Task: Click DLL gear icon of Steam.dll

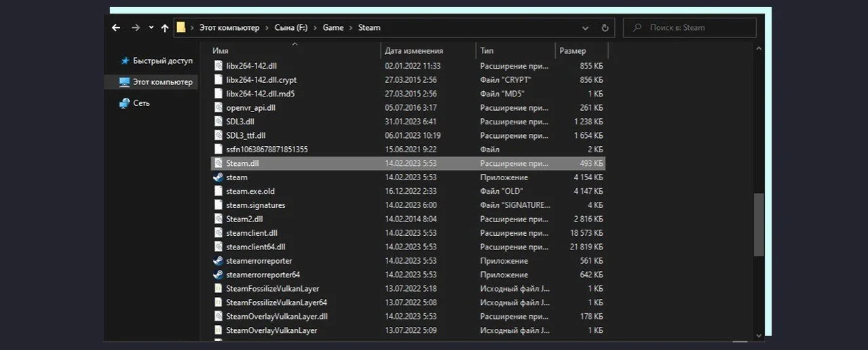Action: point(218,163)
